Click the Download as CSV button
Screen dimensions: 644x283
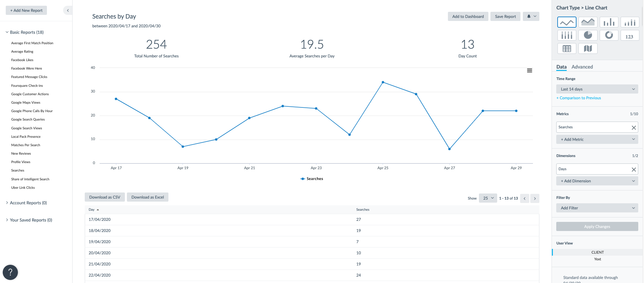(105, 197)
